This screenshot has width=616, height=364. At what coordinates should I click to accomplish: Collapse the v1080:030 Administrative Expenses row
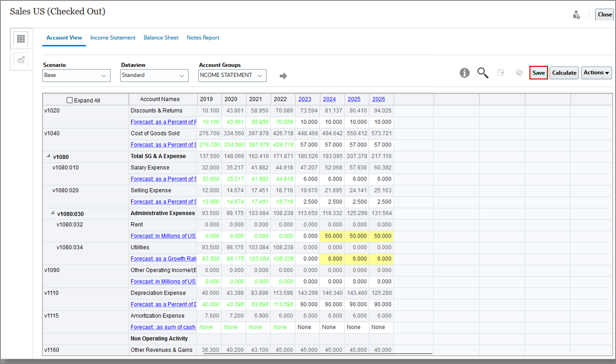[x=52, y=212]
